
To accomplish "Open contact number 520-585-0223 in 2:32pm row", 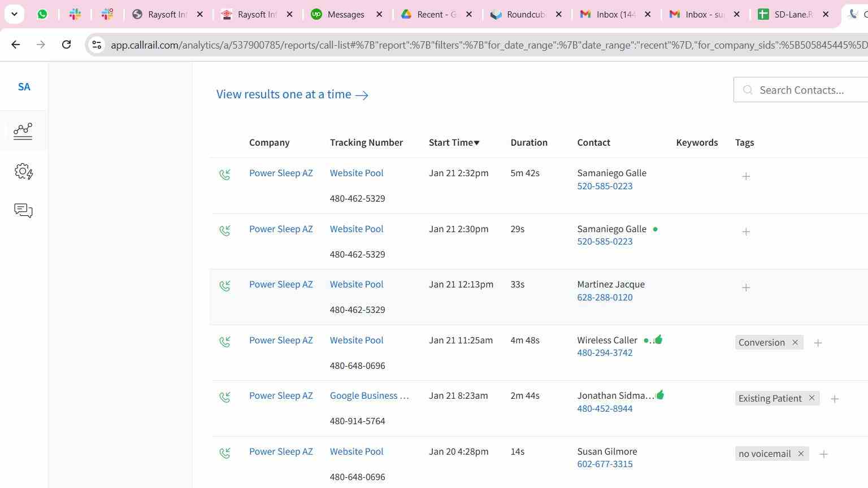I will coord(605,186).
